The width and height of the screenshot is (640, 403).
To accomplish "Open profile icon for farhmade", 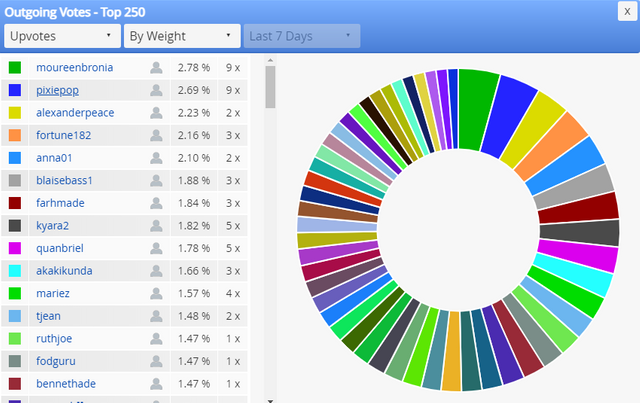I will pyautogui.click(x=156, y=203).
